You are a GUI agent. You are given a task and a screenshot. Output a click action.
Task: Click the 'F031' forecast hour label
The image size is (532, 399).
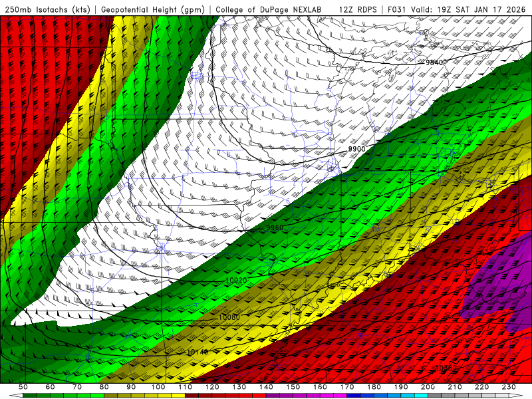point(397,10)
